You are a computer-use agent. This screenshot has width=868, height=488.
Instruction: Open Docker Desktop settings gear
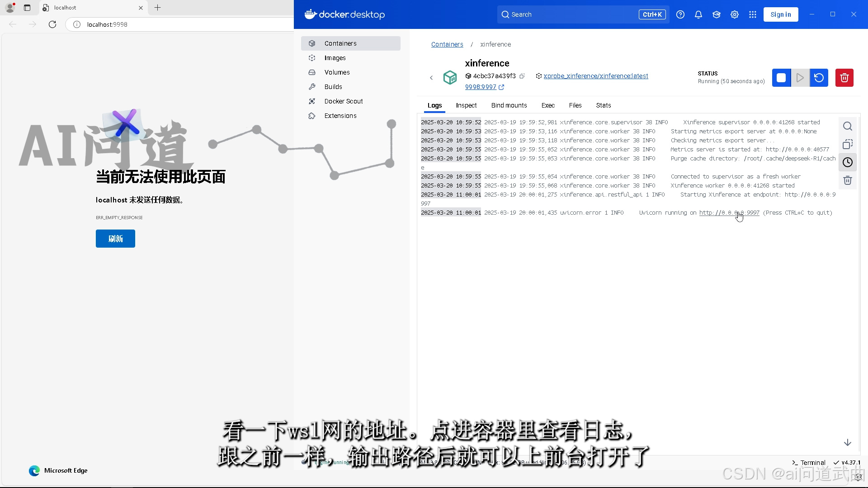click(x=735, y=14)
